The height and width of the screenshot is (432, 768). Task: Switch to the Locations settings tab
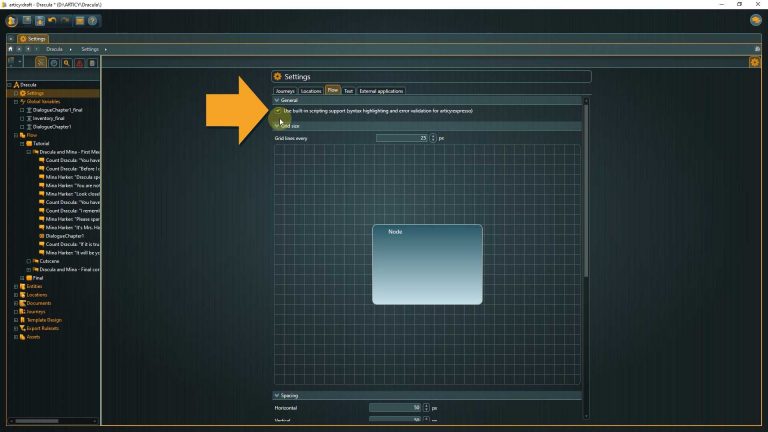(x=311, y=91)
